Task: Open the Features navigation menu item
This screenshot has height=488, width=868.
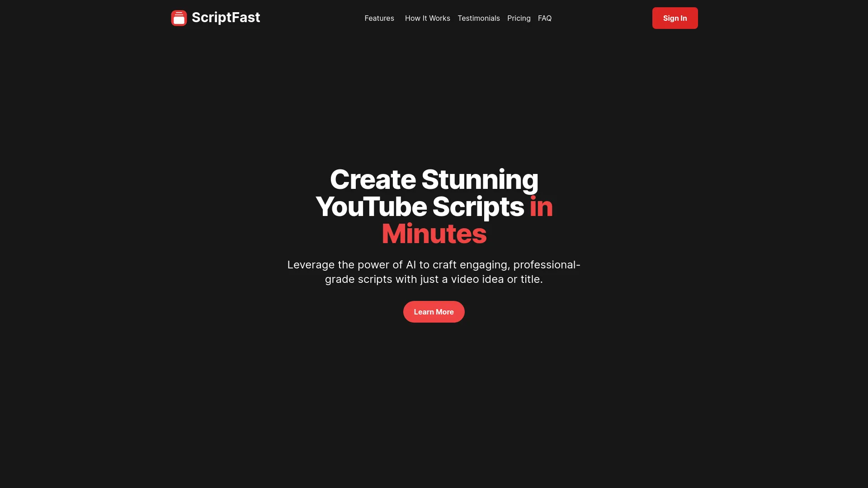Action: (x=380, y=18)
